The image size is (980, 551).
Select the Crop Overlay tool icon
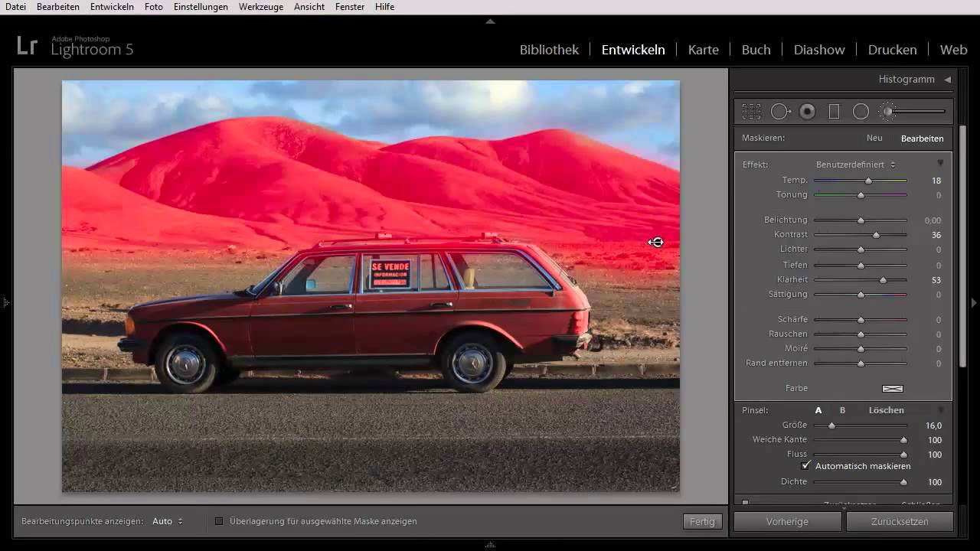click(751, 112)
